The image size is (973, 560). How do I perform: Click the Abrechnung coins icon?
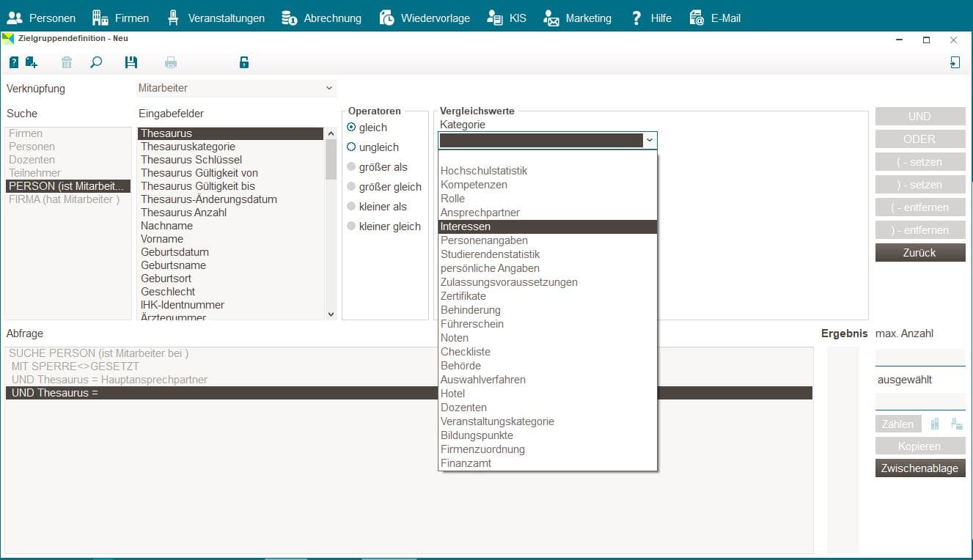point(289,18)
